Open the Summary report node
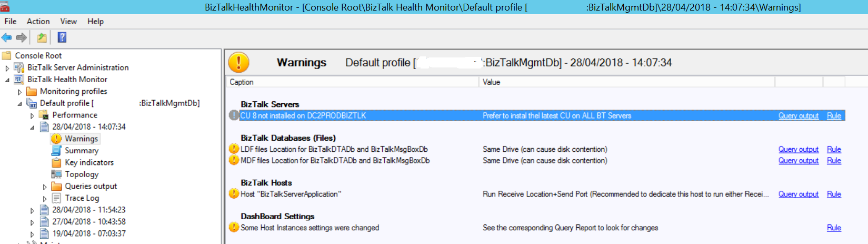 pyautogui.click(x=82, y=151)
